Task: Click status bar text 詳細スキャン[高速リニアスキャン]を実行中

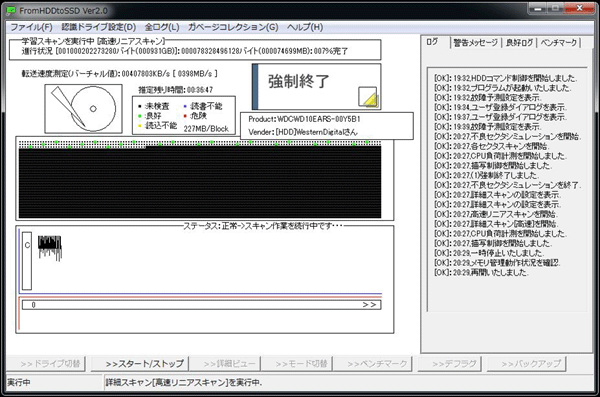Action: point(184,382)
